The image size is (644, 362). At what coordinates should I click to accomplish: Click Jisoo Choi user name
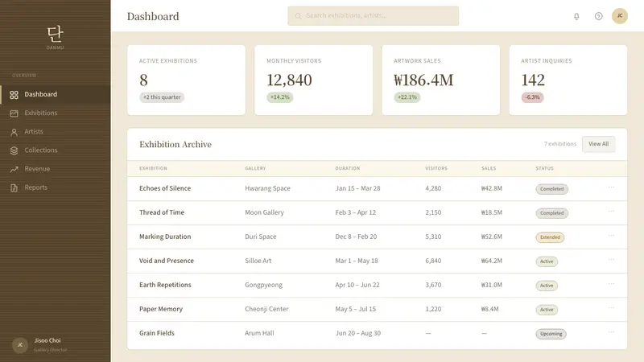click(x=47, y=340)
